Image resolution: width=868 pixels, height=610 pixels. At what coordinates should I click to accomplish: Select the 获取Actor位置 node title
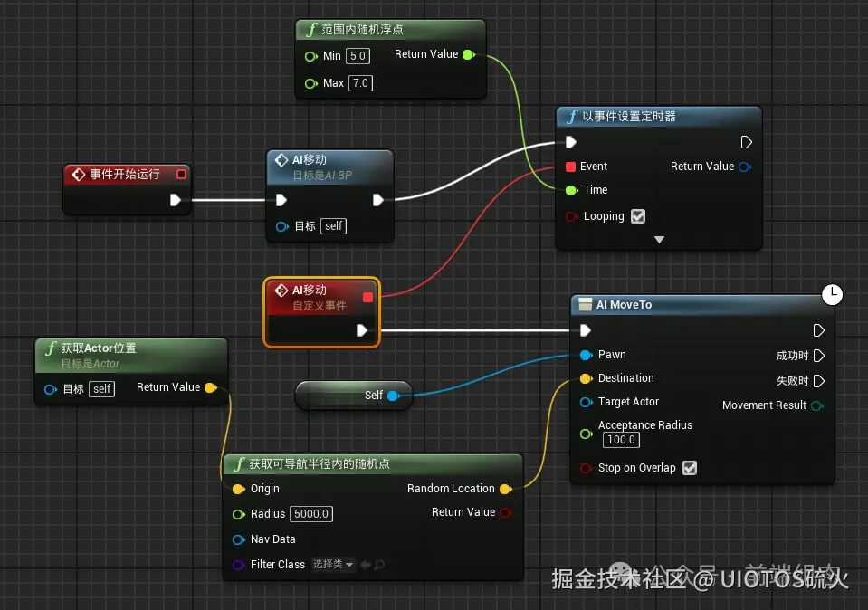(99, 348)
